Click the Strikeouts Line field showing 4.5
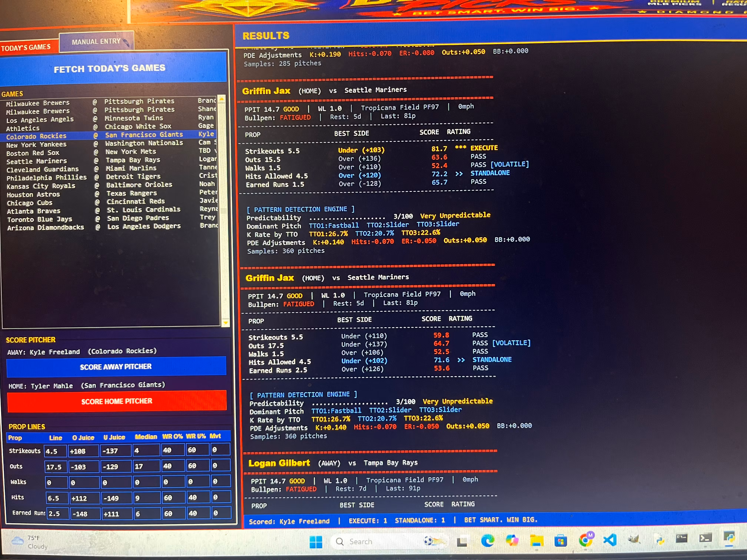 (x=55, y=451)
